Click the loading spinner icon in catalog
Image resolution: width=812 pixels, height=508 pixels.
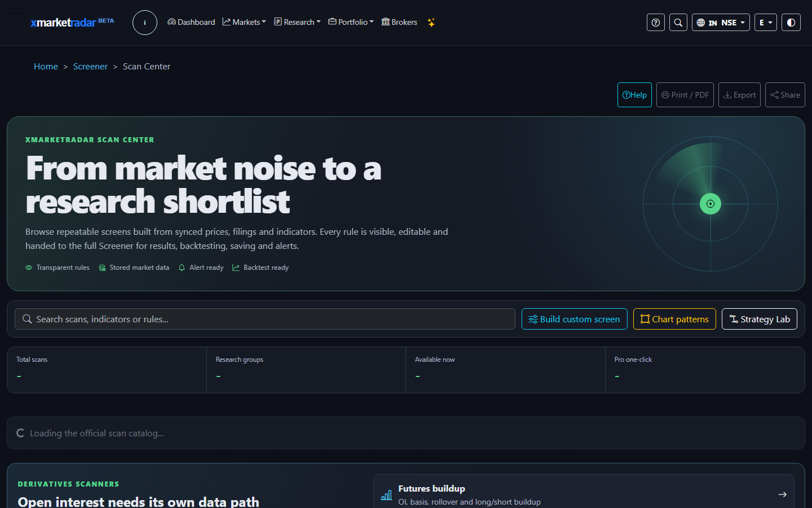[x=21, y=433]
